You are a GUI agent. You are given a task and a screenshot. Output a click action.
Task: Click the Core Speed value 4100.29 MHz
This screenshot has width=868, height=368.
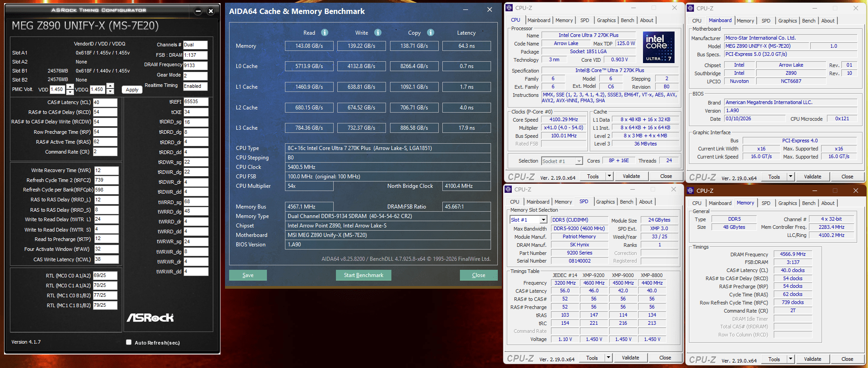click(564, 119)
